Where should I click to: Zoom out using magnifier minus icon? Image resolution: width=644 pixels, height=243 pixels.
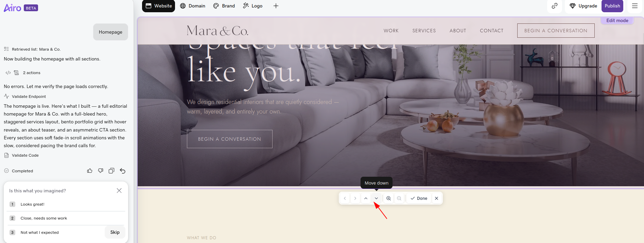[x=399, y=198]
